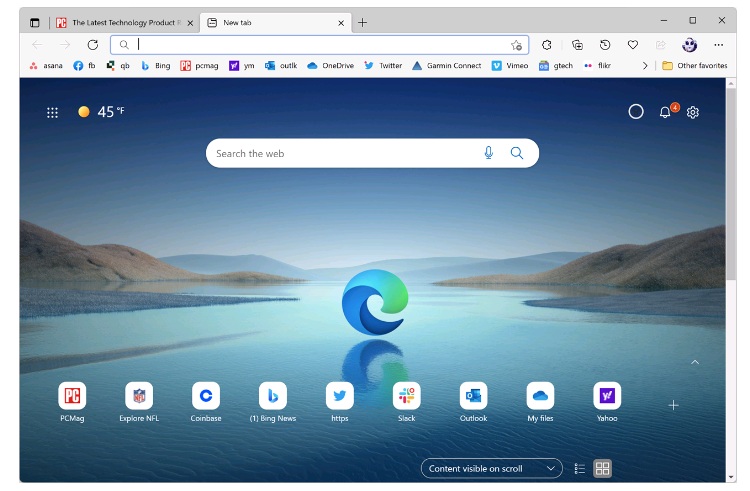
Task: Open the pcmag favorite bookmark
Action: (199, 66)
